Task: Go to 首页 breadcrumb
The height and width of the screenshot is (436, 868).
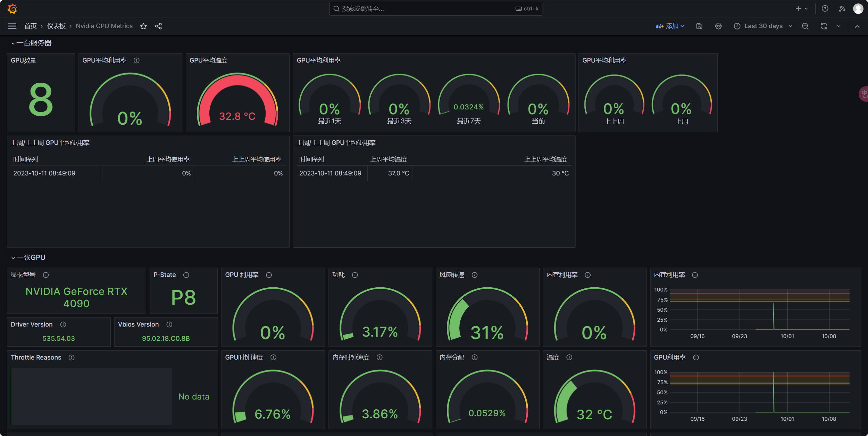Action: 31,26
